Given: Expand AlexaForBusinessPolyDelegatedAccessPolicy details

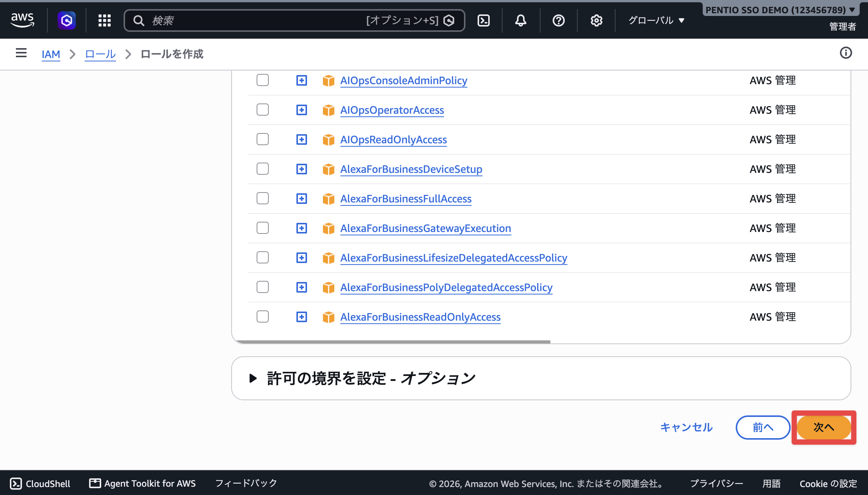Looking at the screenshot, I should (302, 287).
